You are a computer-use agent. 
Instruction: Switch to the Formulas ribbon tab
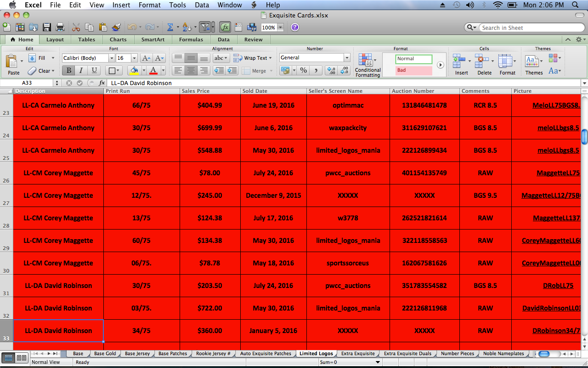coord(191,40)
